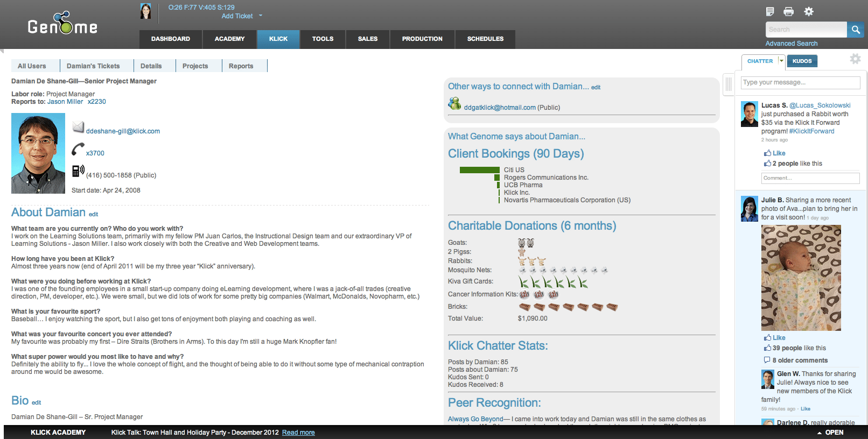Open the Klick menu
Screen dimensions: 868x439
pyautogui.click(x=278, y=39)
